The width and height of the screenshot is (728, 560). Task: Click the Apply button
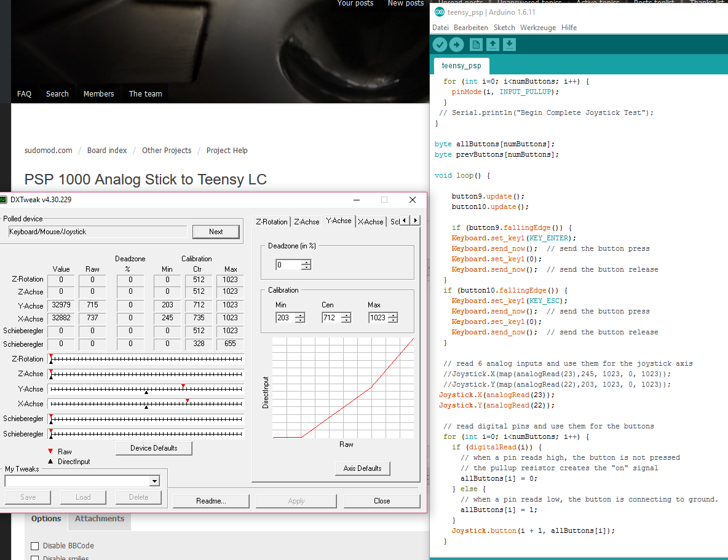pos(296,501)
